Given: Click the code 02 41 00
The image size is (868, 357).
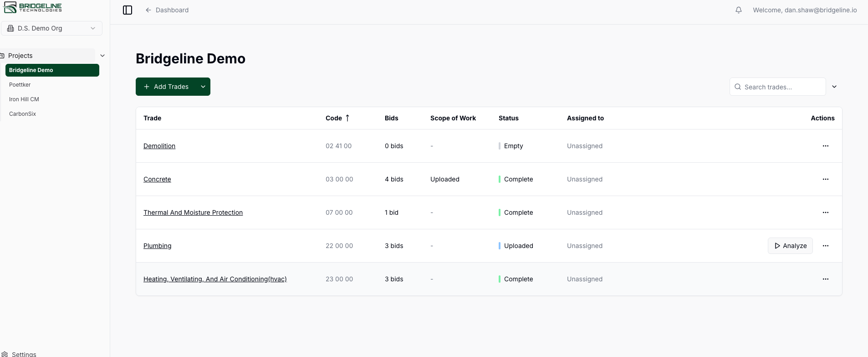Looking at the screenshot, I should pos(338,146).
